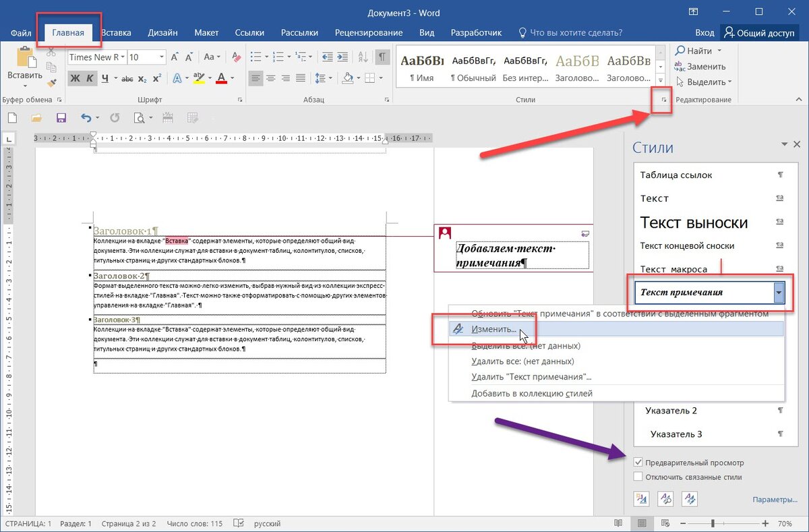The width and height of the screenshot is (809, 532).
Task: Open the Файл menu
Action: coord(21,32)
